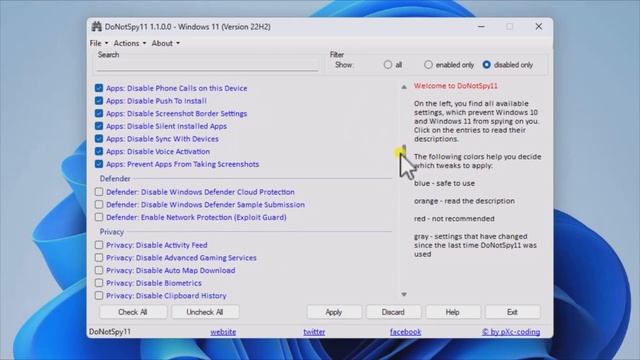
Task: Open the About menu
Action: pyautogui.click(x=165, y=43)
